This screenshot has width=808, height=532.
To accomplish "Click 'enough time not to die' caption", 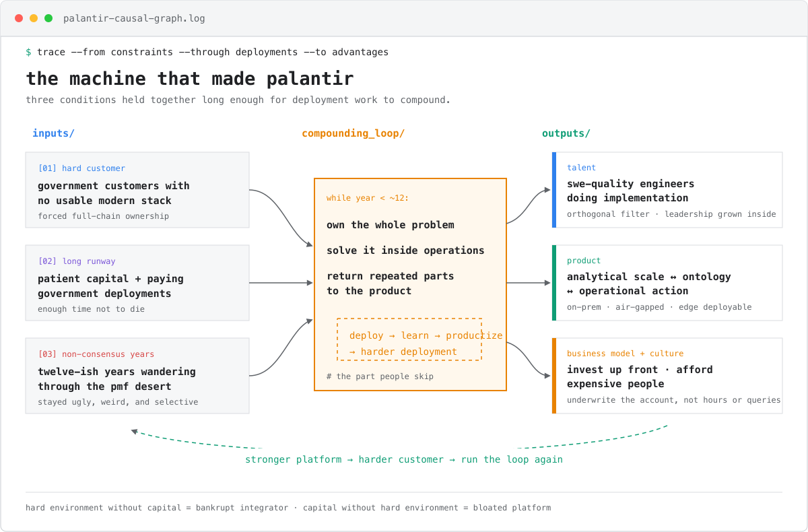I will pyautogui.click(x=91, y=309).
